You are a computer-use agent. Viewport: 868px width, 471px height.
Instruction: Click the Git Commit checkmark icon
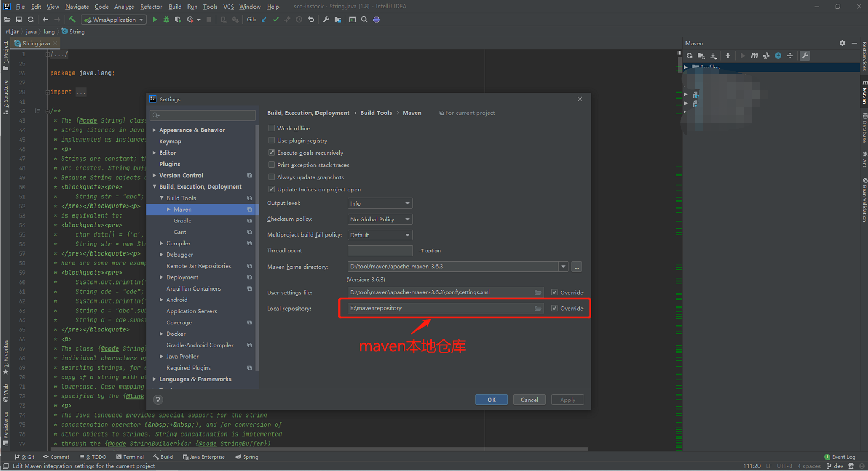(x=276, y=20)
